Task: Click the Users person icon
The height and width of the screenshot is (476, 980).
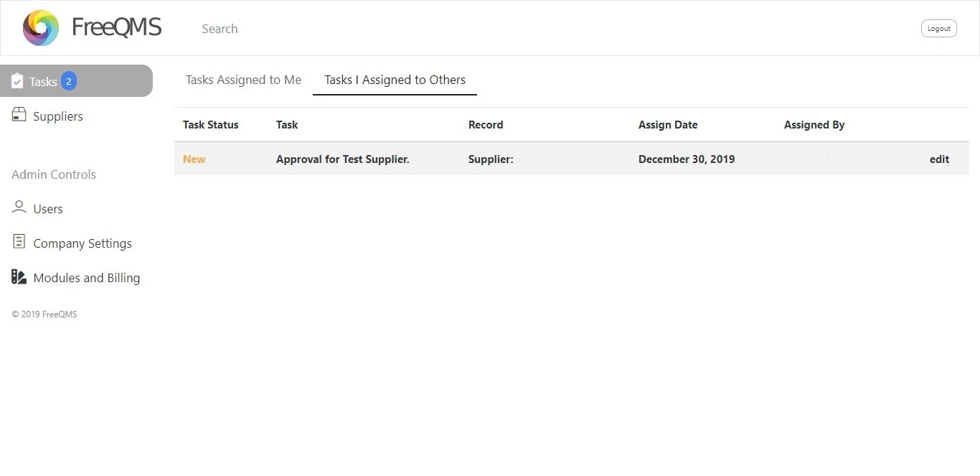Action: coord(19,207)
